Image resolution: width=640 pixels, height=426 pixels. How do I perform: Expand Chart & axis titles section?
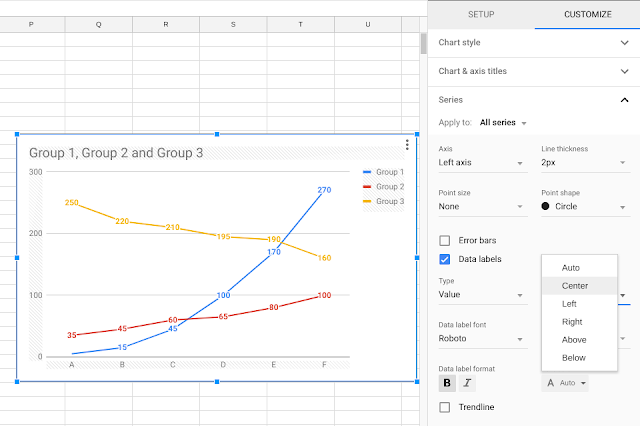point(534,71)
